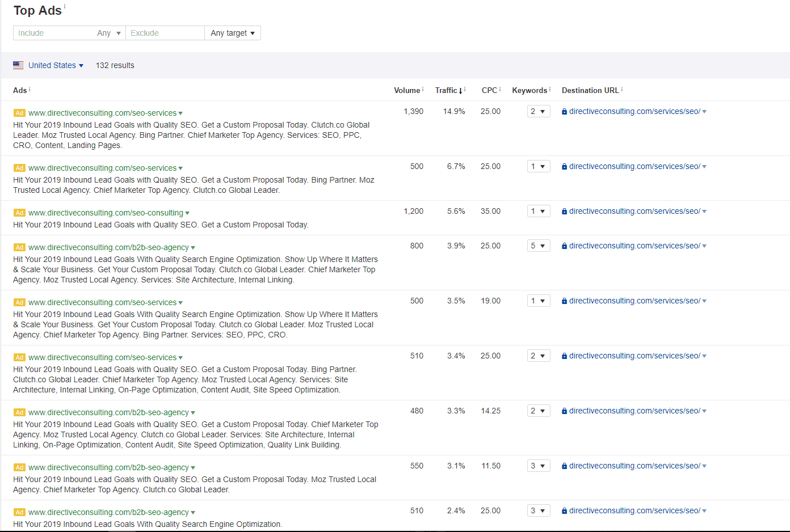Click the Exclude filter input field
790x532 pixels.
click(x=165, y=33)
